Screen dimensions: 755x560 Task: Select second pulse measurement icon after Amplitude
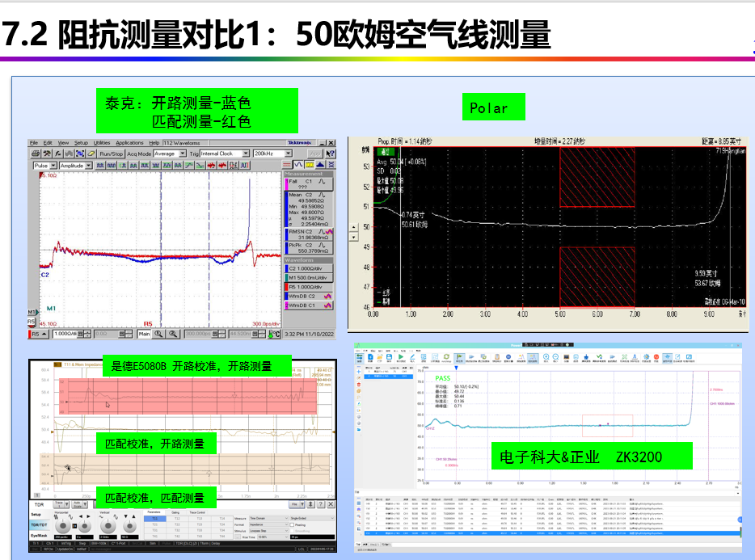click(x=111, y=165)
